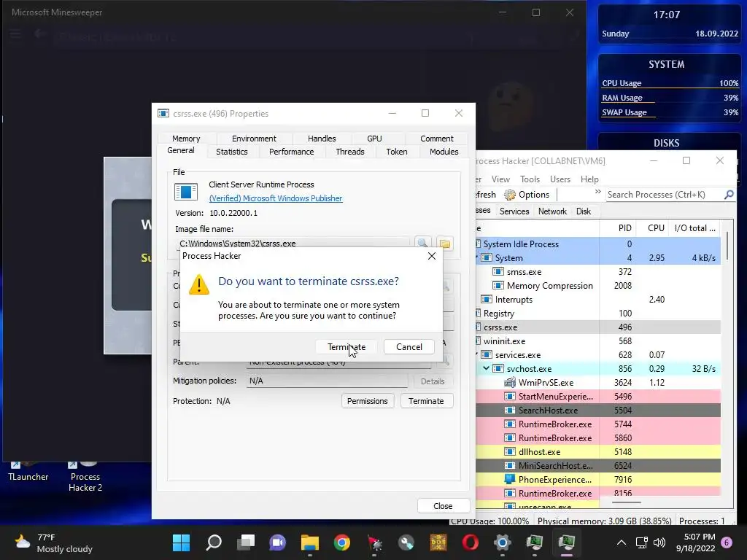Select the Memory Compression row
The image size is (747, 560).
coord(598,285)
